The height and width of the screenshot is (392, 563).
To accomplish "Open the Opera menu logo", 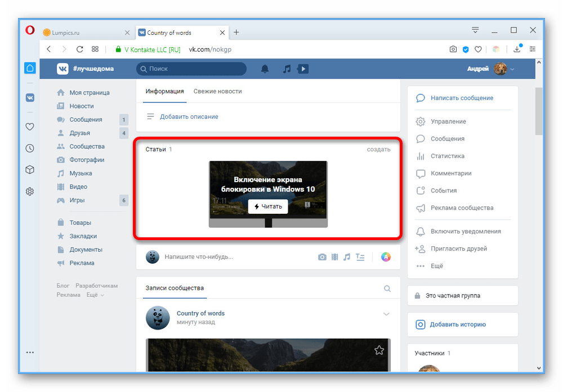I will (30, 30).
